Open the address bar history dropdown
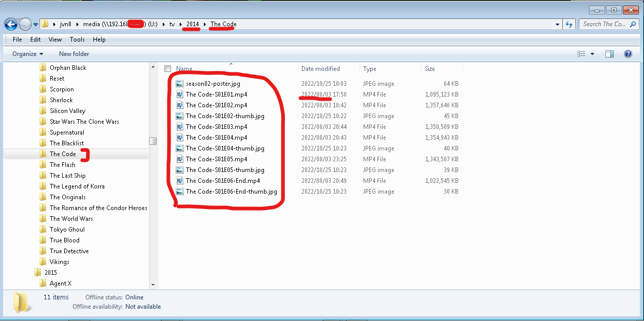Image resolution: width=644 pixels, height=321 pixels. pos(558,24)
